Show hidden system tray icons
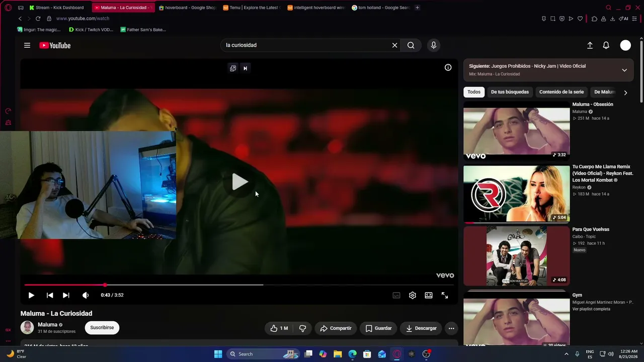 click(x=566, y=354)
